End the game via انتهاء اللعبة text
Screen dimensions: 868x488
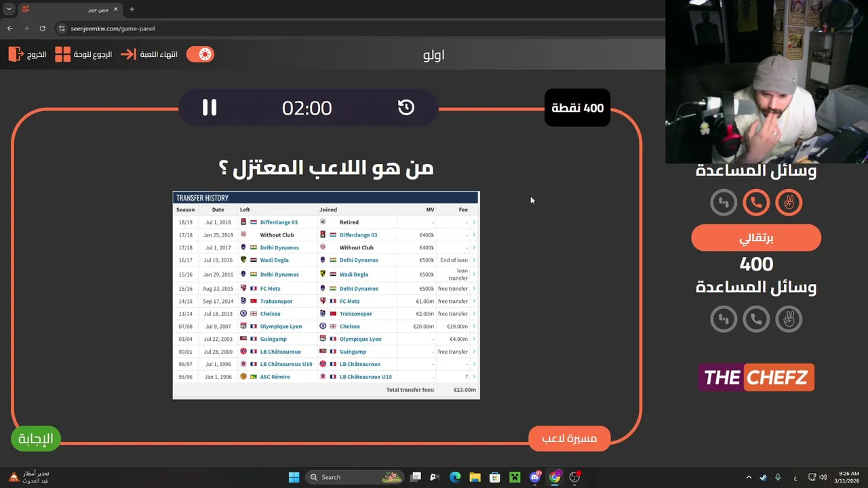click(x=159, y=54)
